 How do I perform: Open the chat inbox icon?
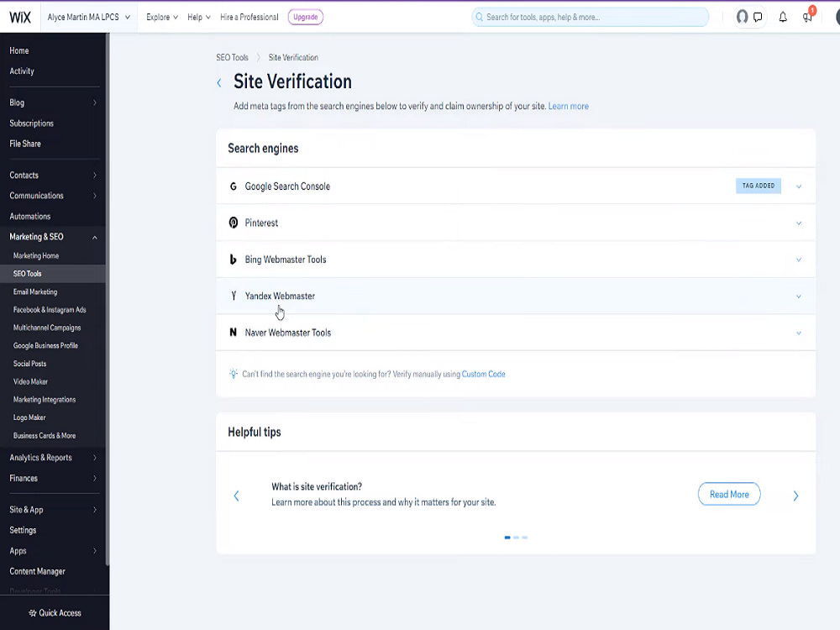coord(758,17)
